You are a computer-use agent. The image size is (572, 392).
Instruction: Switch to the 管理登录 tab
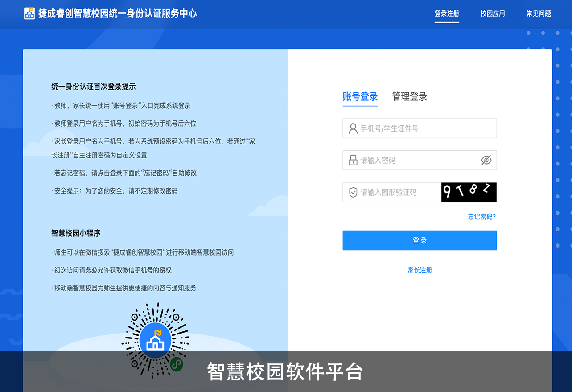click(409, 96)
